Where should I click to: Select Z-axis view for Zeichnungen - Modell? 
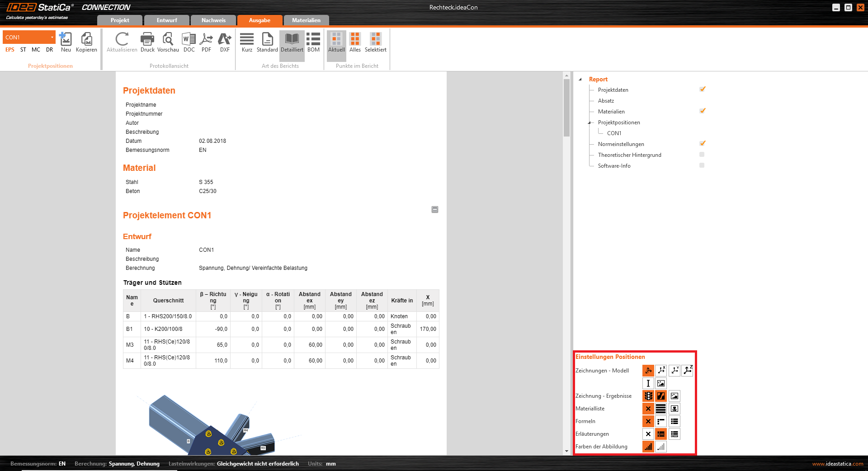[688, 371]
